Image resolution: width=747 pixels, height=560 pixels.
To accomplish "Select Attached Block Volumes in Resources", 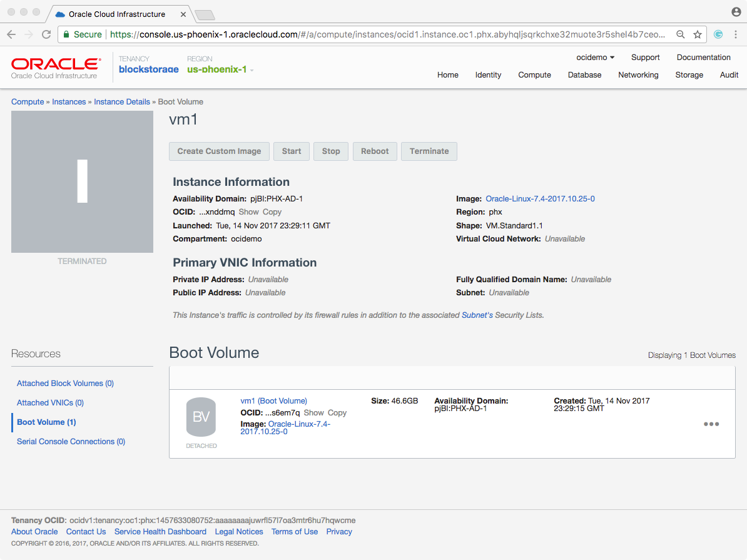I will click(65, 384).
